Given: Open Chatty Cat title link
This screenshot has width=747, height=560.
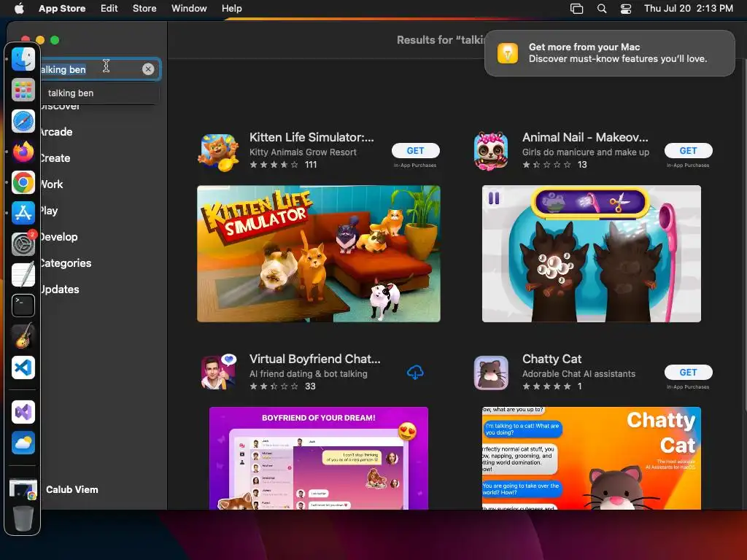Looking at the screenshot, I should [551, 359].
